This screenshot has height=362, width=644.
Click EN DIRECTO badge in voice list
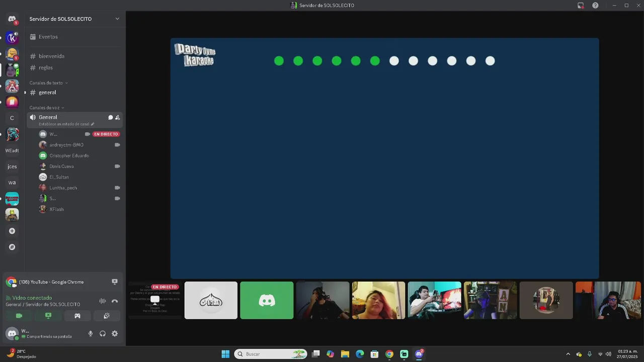[106, 134]
